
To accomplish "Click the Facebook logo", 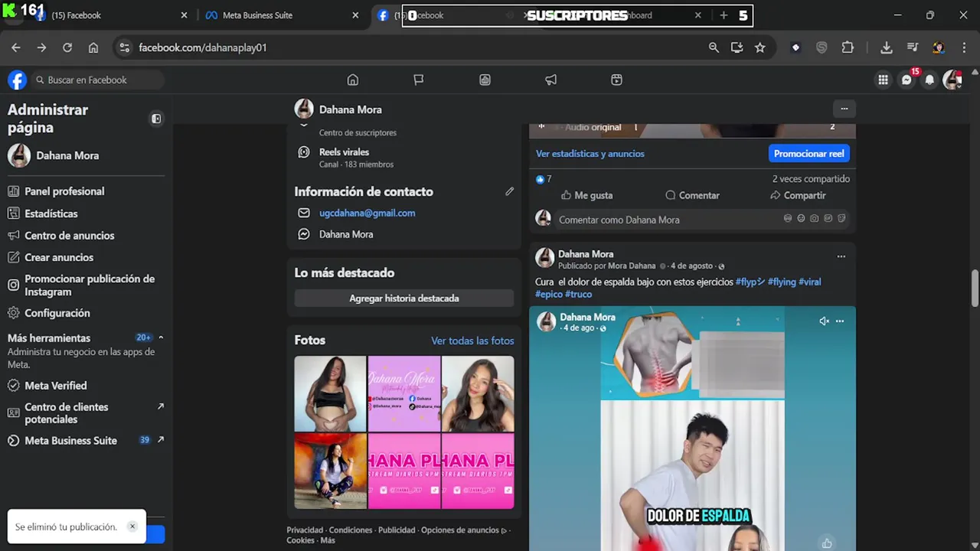I will tap(17, 80).
